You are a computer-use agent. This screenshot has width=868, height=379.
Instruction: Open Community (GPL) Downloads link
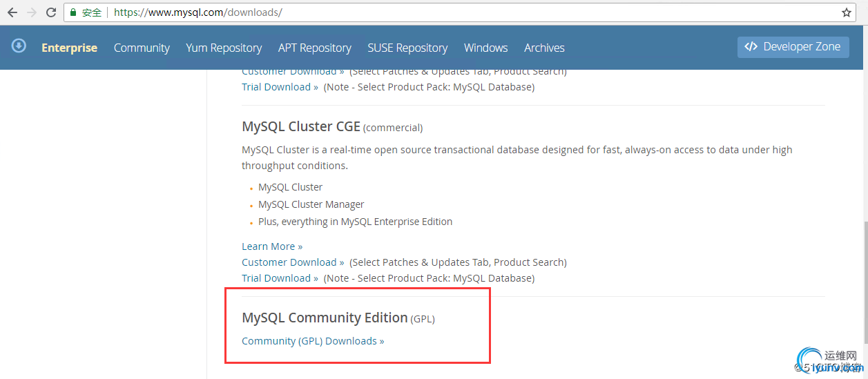[x=313, y=341]
